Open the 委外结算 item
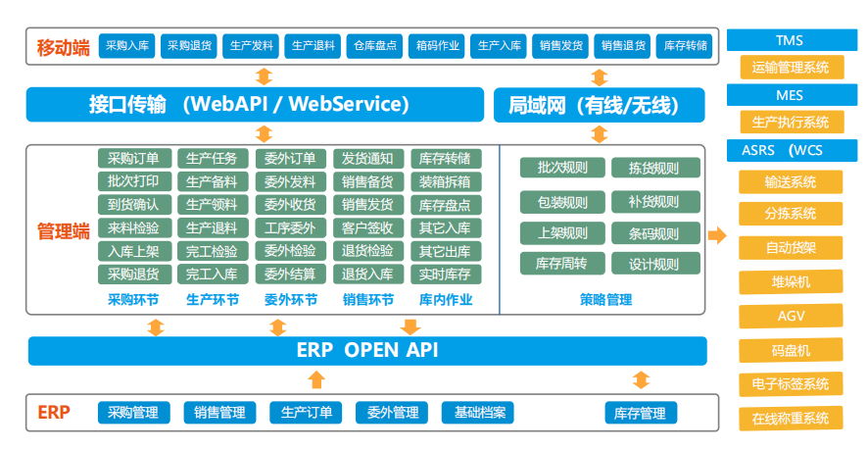Viewport: 868px width, 451px height. pos(290,274)
